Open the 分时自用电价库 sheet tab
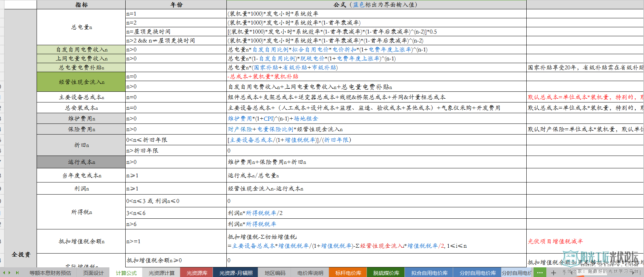Viewport: 644px width, 277px height. 477,273
